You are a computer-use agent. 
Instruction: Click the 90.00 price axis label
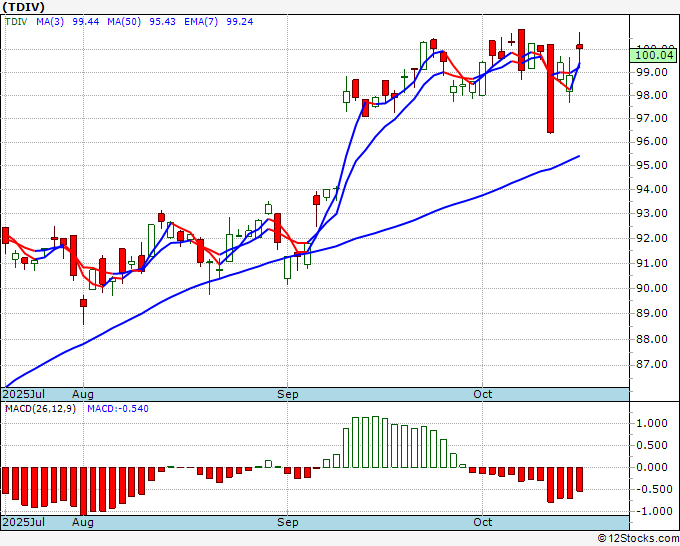coord(651,288)
